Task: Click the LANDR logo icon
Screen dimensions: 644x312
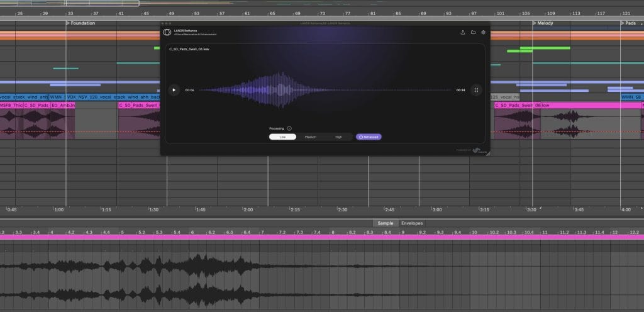Action: point(167,32)
